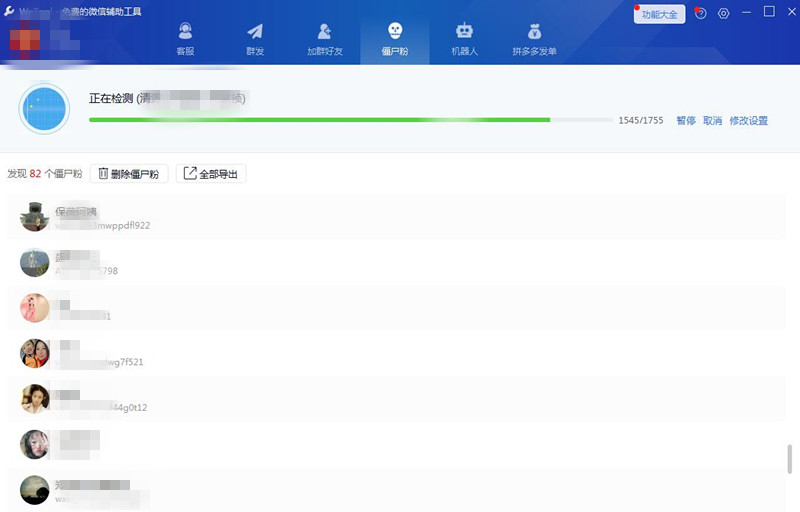Export all results with 全部导出
Image resolution: width=800 pixels, height=512 pixels.
[x=211, y=174]
